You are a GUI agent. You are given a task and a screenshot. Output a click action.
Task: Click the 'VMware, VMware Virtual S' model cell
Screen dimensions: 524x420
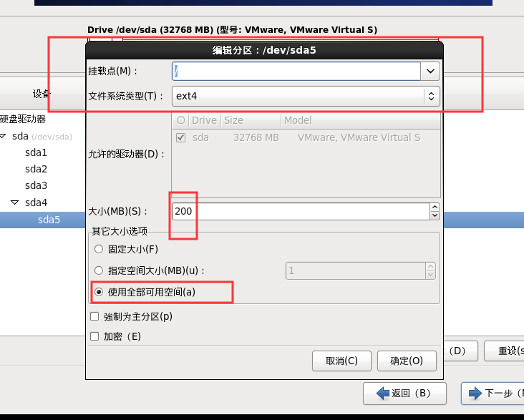click(x=359, y=137)
